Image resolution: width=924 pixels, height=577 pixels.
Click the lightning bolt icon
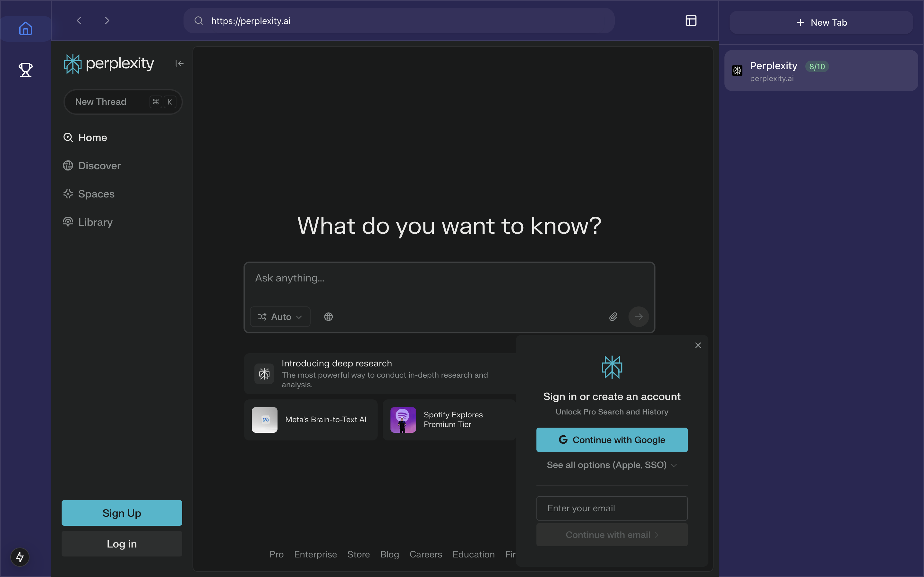click(20, 557)
